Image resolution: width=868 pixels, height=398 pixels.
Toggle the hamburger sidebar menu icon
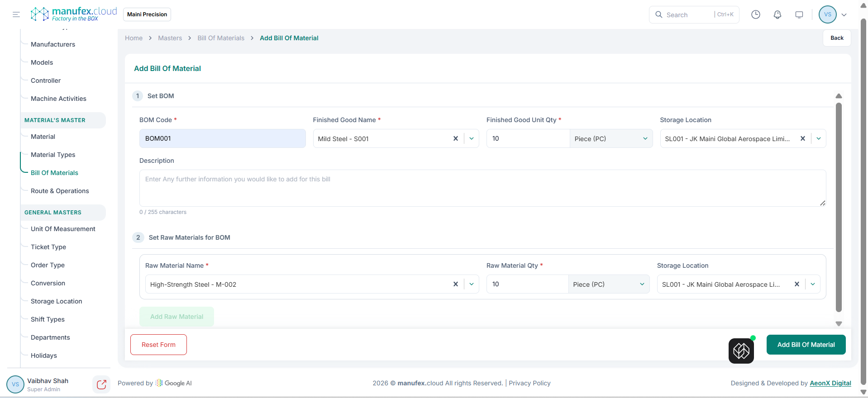(16, 14)
